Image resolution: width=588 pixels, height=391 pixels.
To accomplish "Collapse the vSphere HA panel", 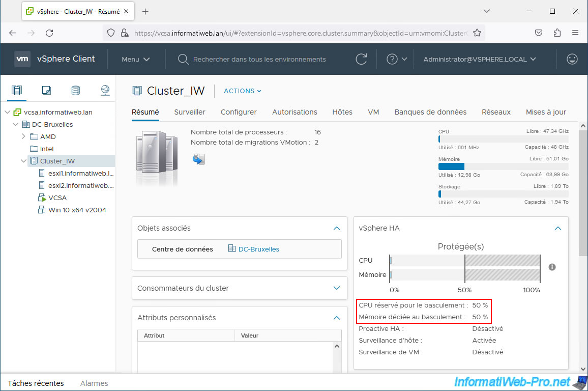I will [558, 228].
